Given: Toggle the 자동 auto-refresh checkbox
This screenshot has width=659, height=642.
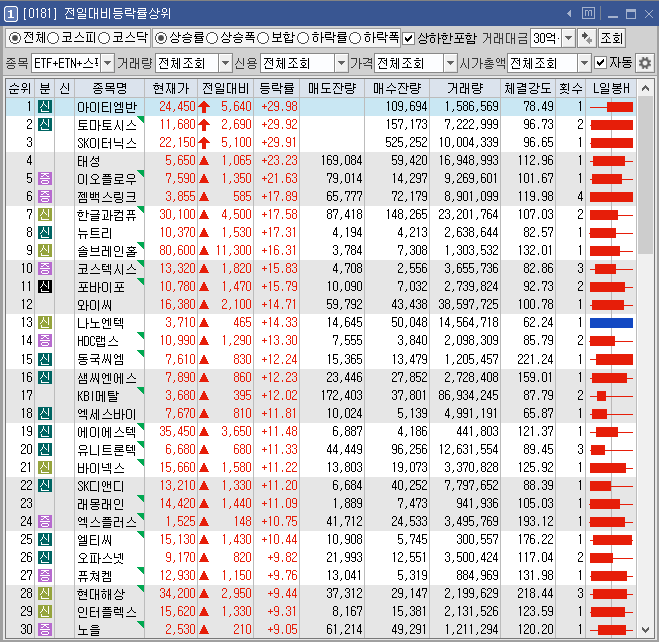Looking at the screenshot, I should [x=601, y=63].
